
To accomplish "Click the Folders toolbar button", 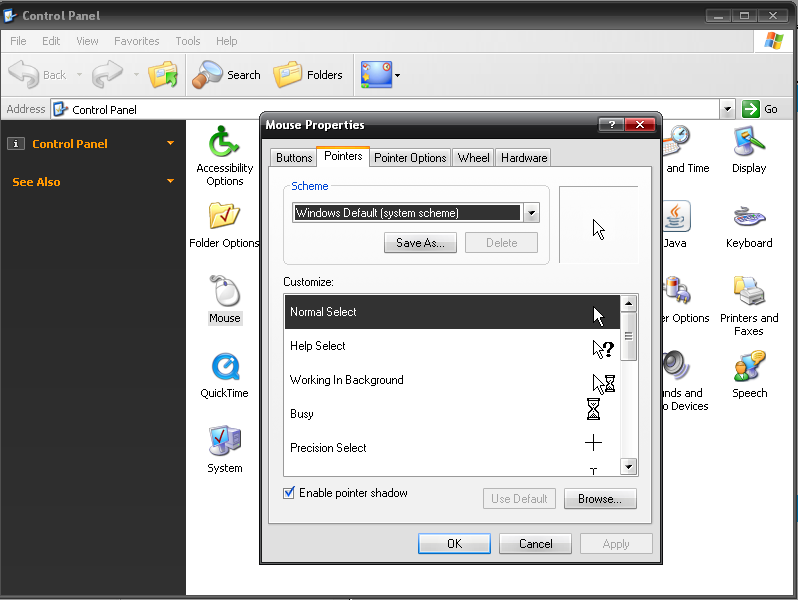I will click(x=308, y=75).
